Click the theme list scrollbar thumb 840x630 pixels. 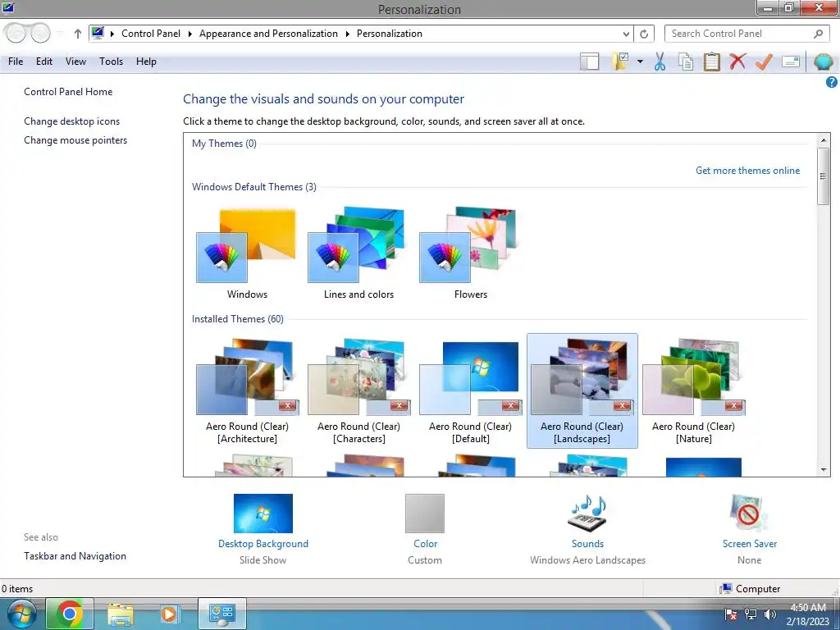(824, 176)
